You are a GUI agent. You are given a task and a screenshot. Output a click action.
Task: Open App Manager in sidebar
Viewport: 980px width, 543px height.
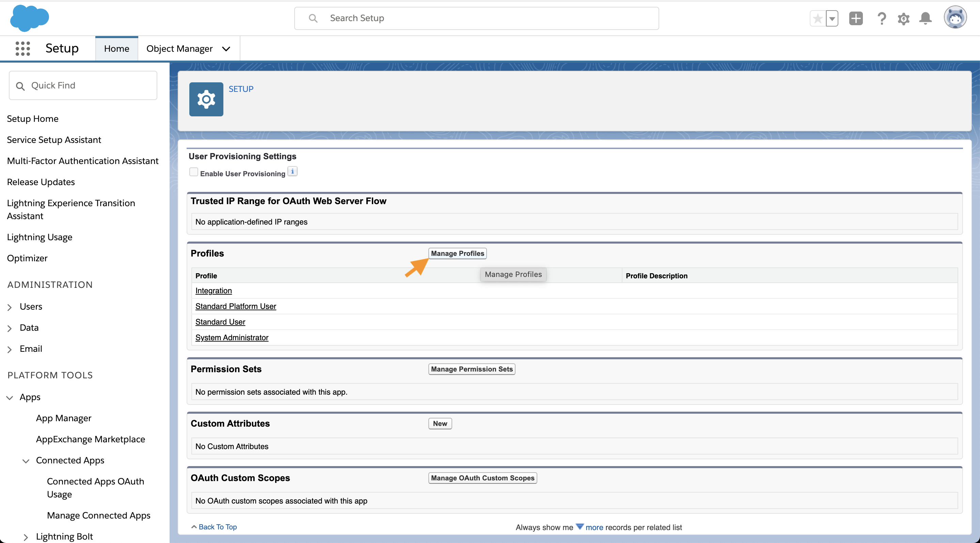click(x=64, y=418)
